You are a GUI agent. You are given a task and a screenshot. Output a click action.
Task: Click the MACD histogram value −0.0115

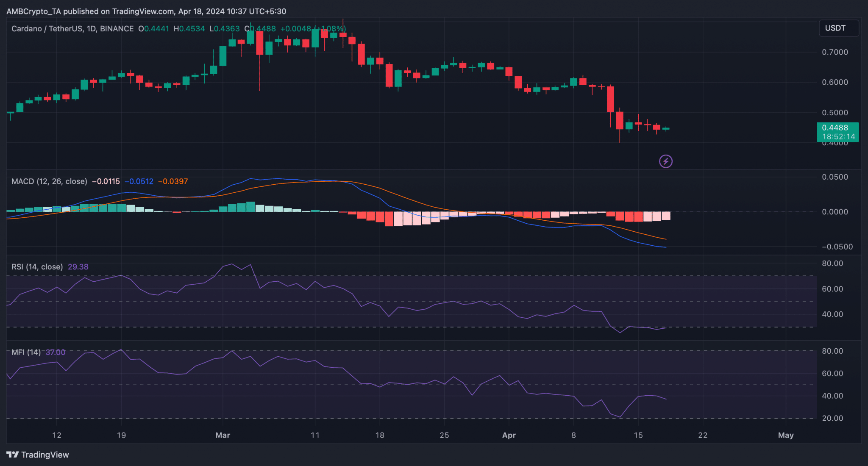coord(106,181)
